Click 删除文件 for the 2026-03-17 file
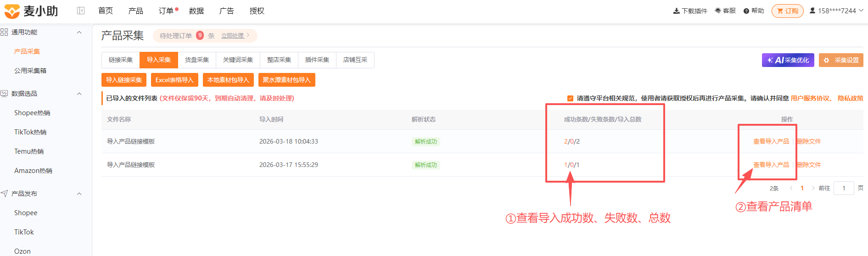The height and width of the screenshot is (256, 868). 809,165
